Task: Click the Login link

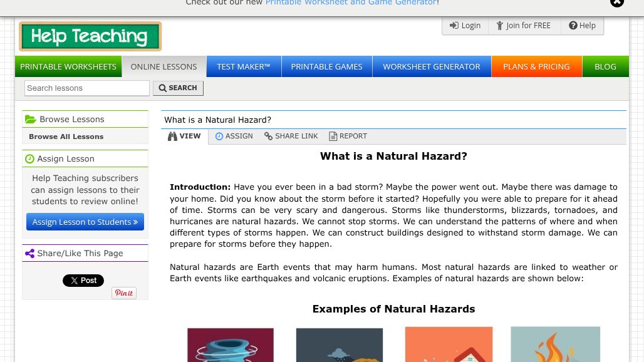Action: pos(465,26)
